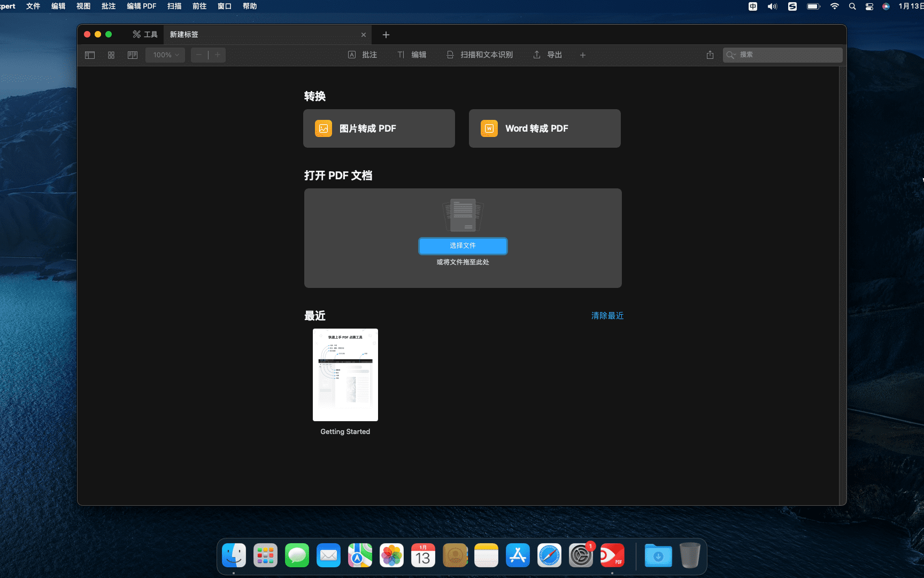Screen dimensions: 924x578
Task: Select the 编辑 text edit tool
Action: [x=412, y=55]
